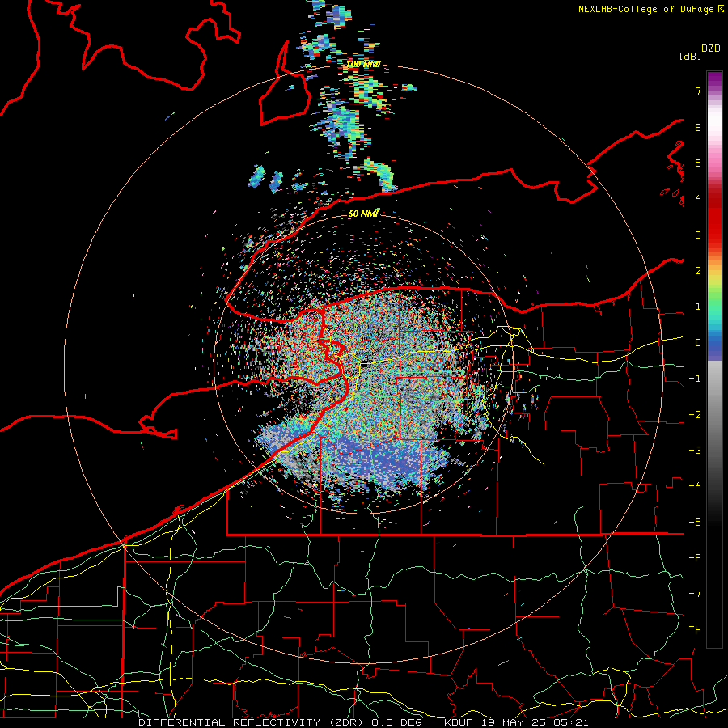Click the 50 NMI range ring label
Viewport: 728px width, 728px height.
[363, 214]
